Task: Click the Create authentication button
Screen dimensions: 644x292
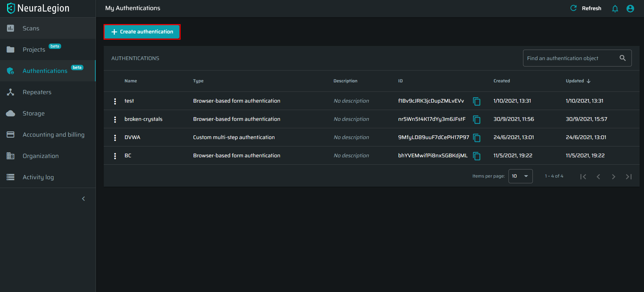Action: (142, 32)
